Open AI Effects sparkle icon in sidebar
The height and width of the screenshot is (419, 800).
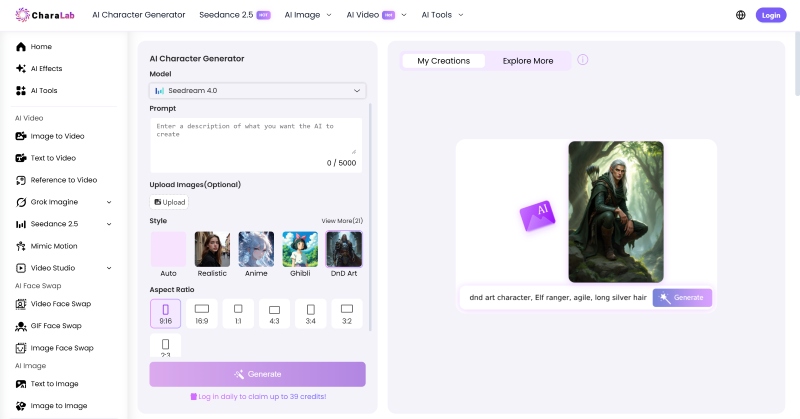(21, 68)
